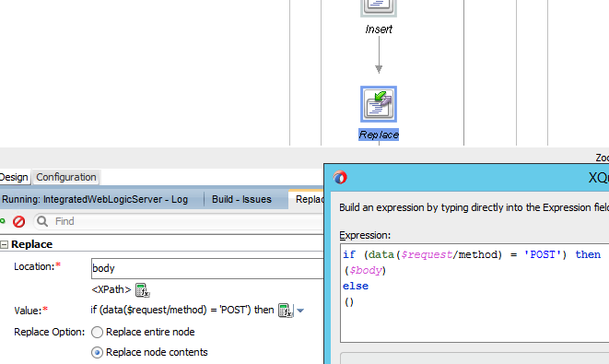The width and height of the screenshot is (609, 364).
Task: Click the $request variable in the expression
Action: tap(427, 255)
